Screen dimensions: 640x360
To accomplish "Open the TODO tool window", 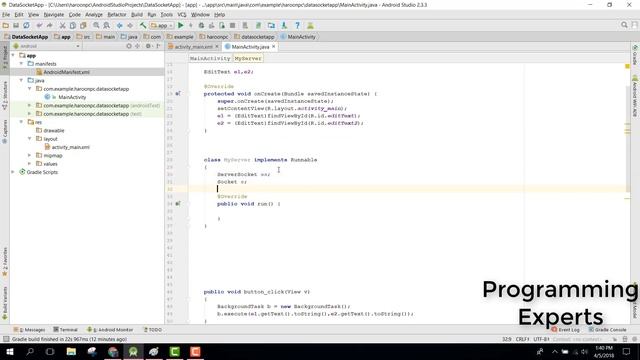I will (153, 330).
